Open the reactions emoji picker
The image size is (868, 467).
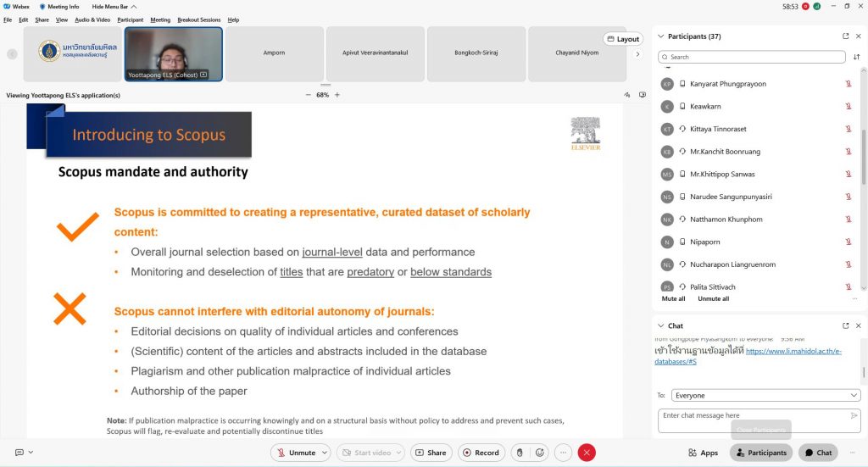541,453
